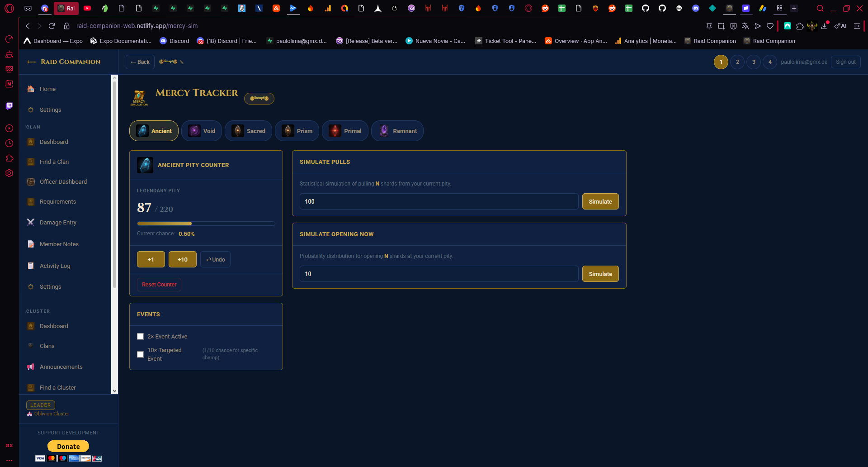Click the heart bookmark icon
Screen dimensions: 868x467
(770, 26)
